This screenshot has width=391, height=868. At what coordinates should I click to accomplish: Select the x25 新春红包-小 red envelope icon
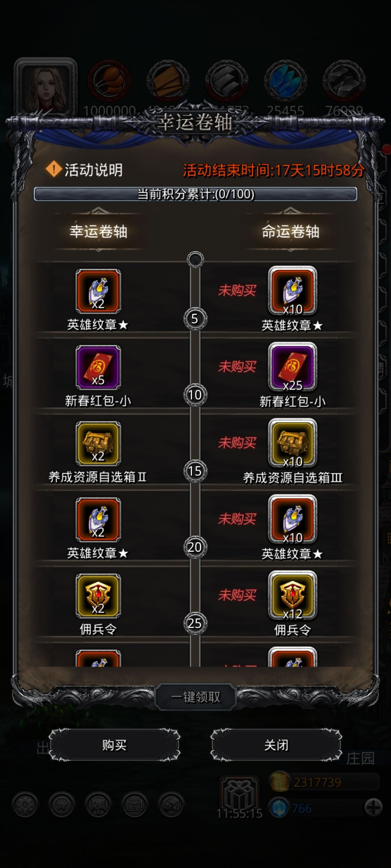[293, 367]
